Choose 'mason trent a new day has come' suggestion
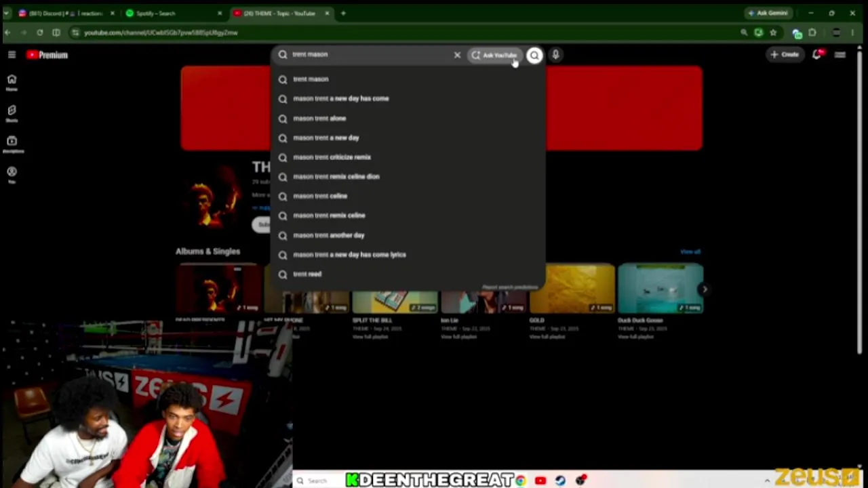Viewport: 868px width, 488px height. click(408, 99)
